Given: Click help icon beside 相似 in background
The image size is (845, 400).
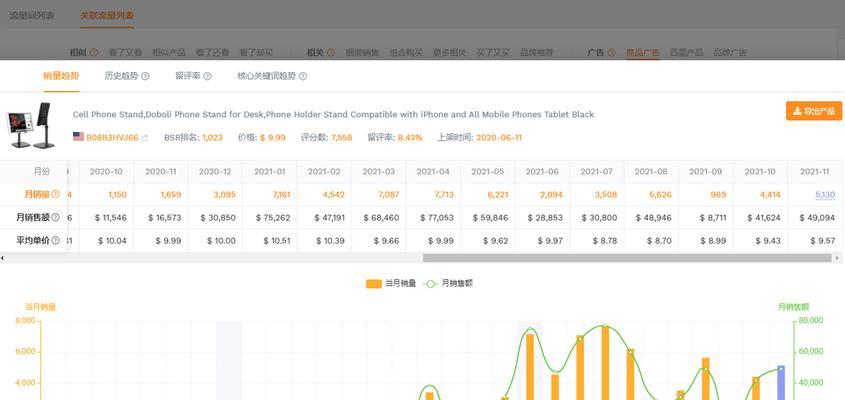Looking at the screenshot, I should (94, 52).
